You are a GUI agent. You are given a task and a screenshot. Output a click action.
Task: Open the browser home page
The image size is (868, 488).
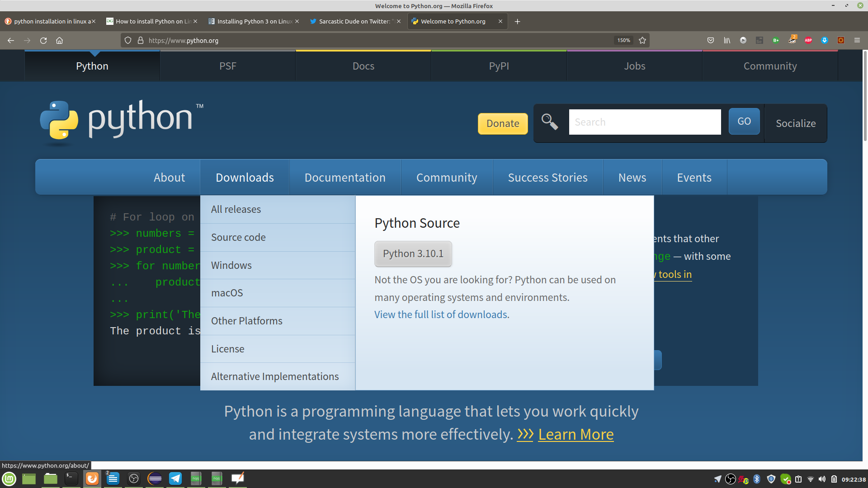click(x=59, y=40)
